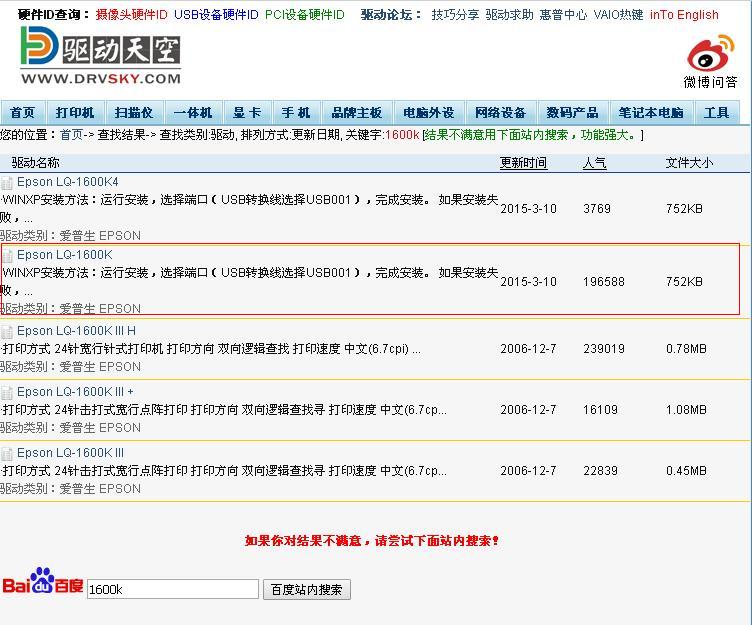This screenshot has width=752, height=625.
Task: Open the 数码产品 navigation tab
Action: point(573,113)
